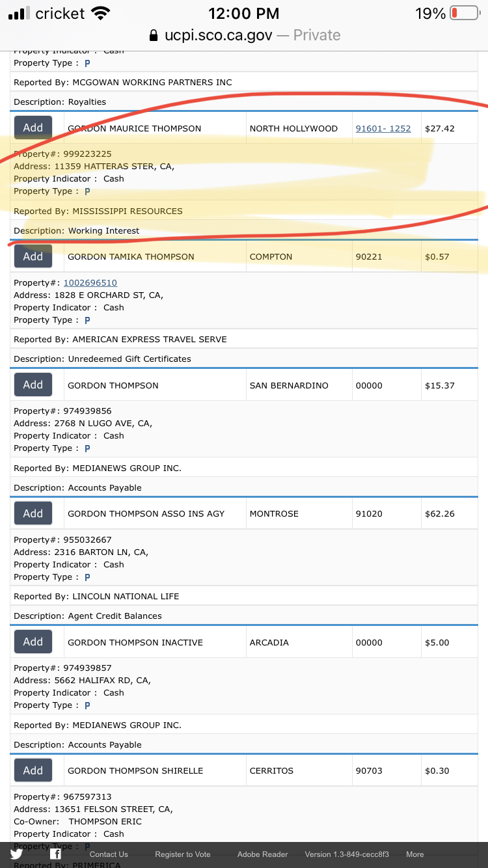Select the $62.26 amount
This screenshot has height=868, width=488.
click(440, 513)
